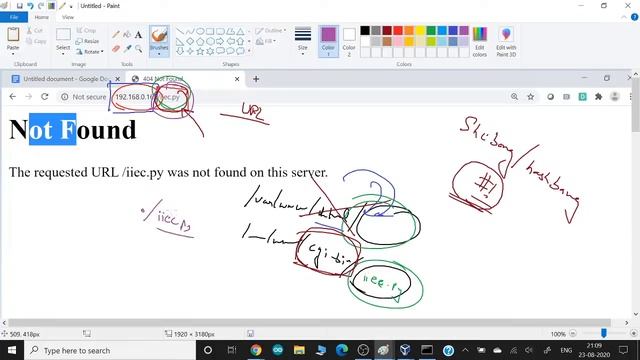Click the Resize button
Viewport: 640px width, 360px height.
(88, 41)
